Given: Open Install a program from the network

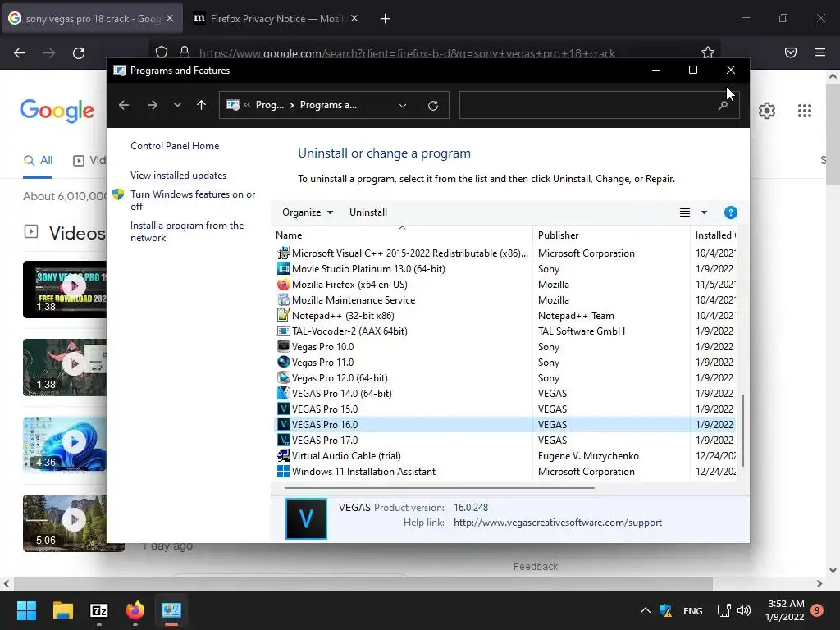Looking at the screenshot, I should point(187,231).
